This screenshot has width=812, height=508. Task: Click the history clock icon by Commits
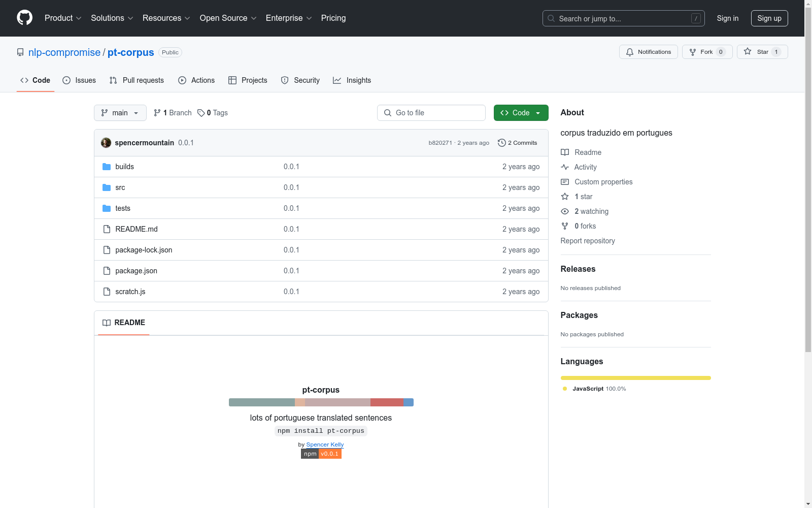[x=502, y=143]
